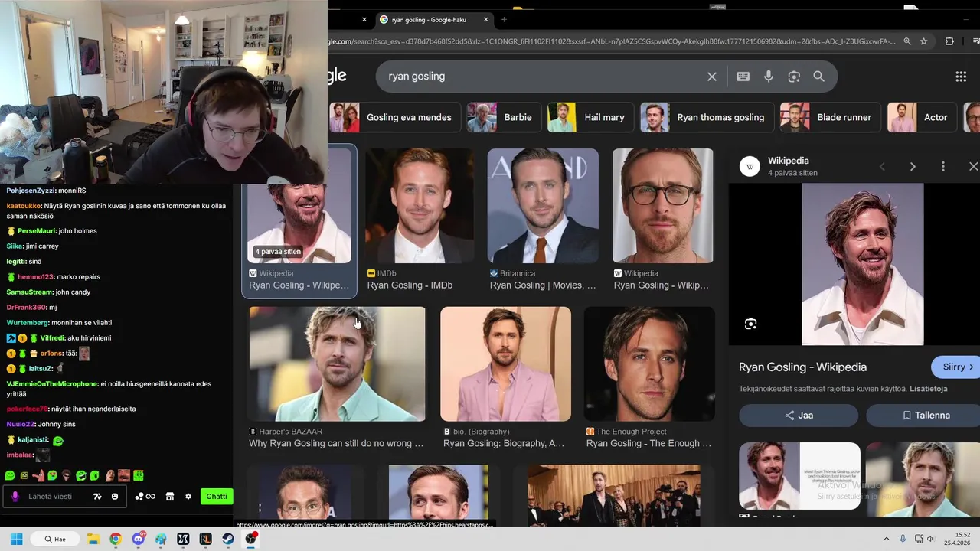Viewport: 980px width, 551px height.
Task: Open the chat emoji picker
Action: [x=115, y=496]
